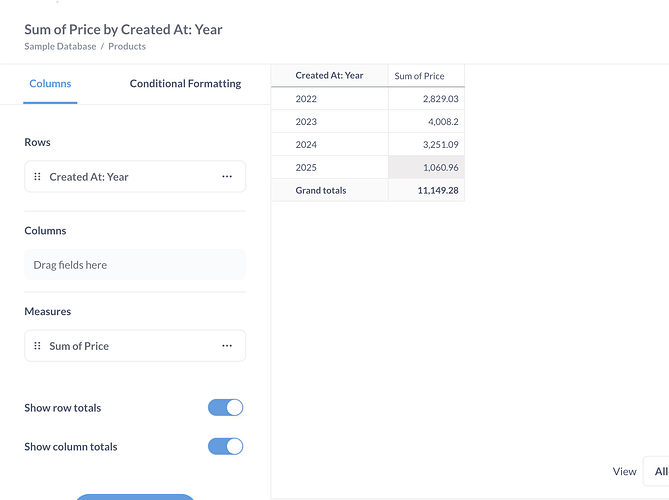Open the View dropdown showing All
The image size is (669, 500).
656,471
